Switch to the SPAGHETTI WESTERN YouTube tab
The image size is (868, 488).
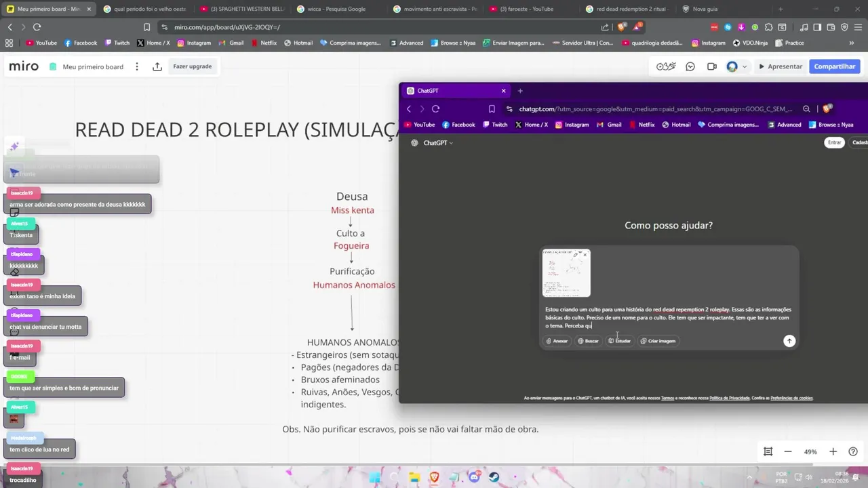tap(242, 9)
